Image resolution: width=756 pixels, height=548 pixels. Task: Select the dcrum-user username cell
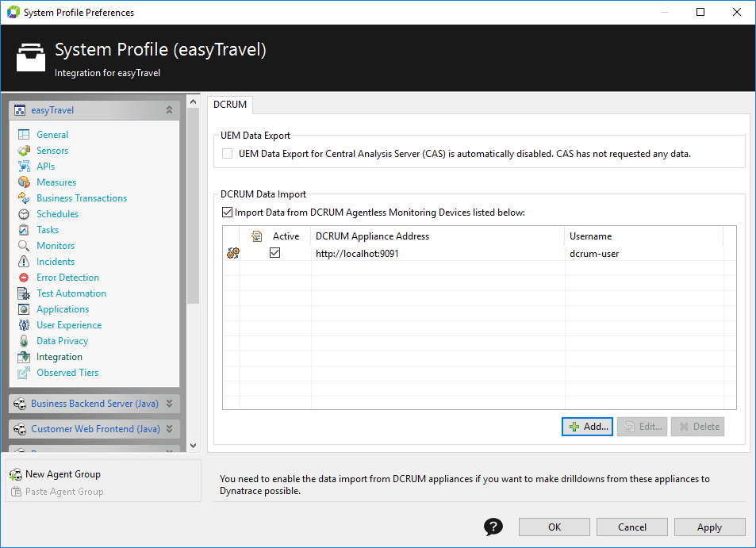644,254
